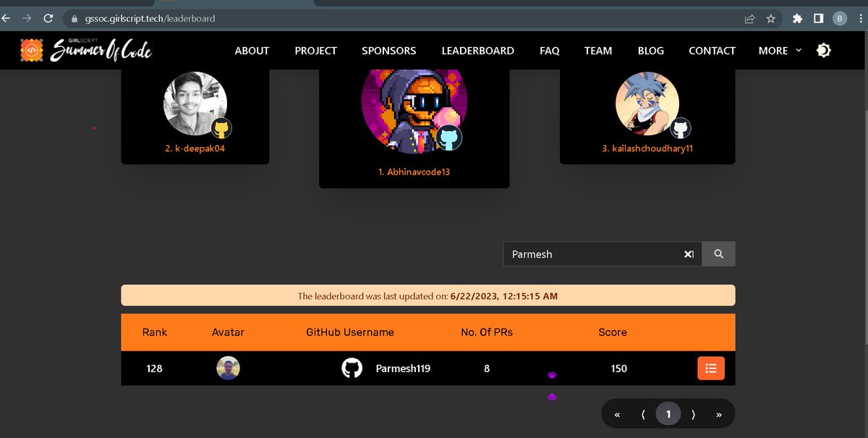Select page 1 in pagination
The image size is (868, 438).
[x=668, y=414]
